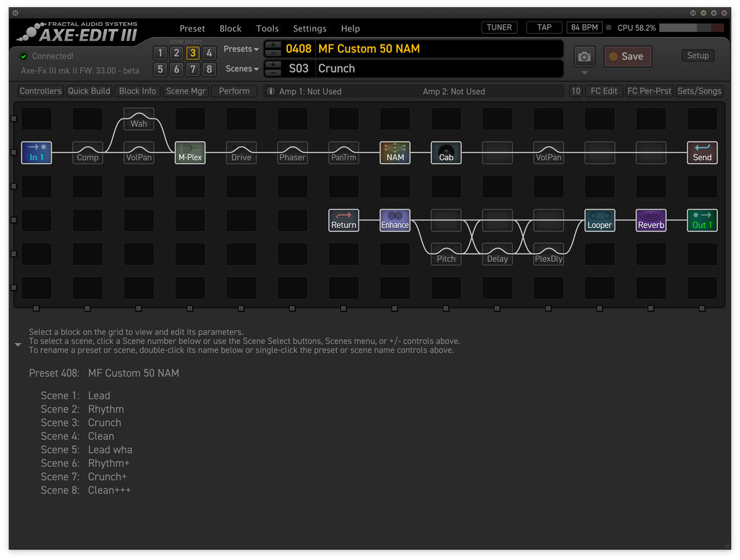Select the Return block

344,220
